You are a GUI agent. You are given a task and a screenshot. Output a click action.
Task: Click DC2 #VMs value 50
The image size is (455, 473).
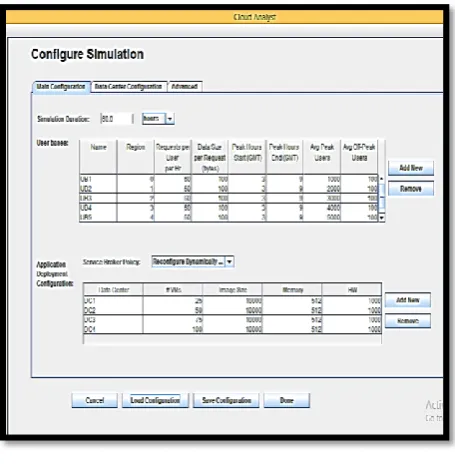pos(173,310)
